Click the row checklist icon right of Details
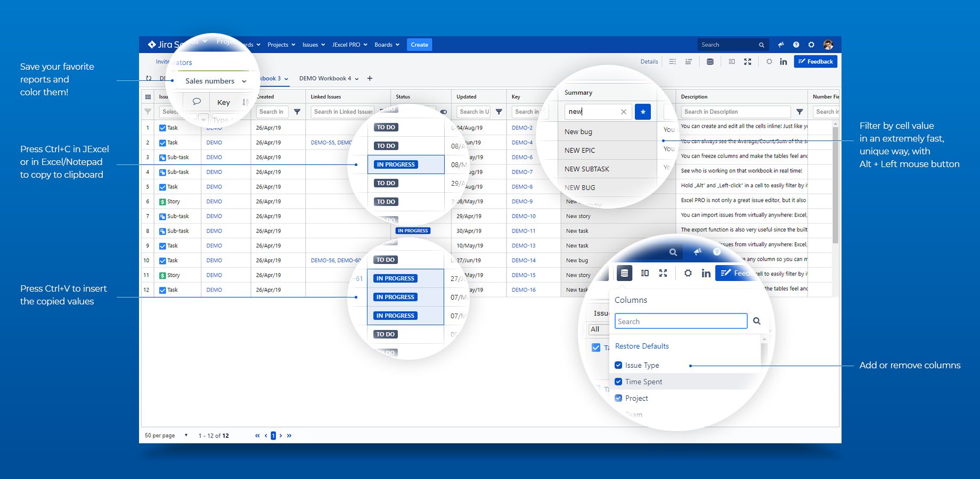This screenshot has height=479, width=980. pyautogui.click(x=672, y=62)
